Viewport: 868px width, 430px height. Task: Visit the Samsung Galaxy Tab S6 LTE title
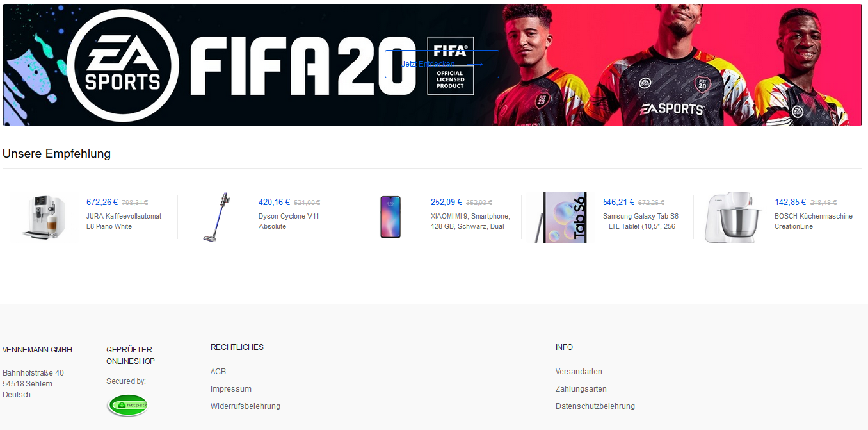641,221
